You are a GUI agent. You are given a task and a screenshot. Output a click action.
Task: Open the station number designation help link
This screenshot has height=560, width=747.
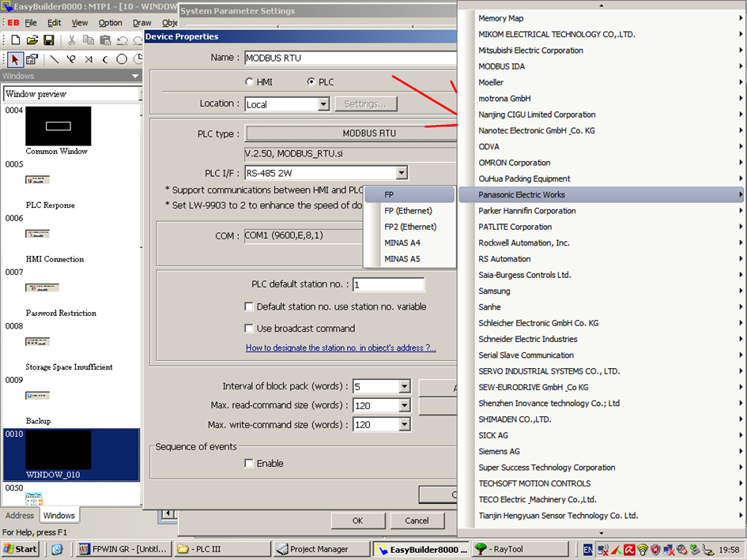click(x=341, y=348)
